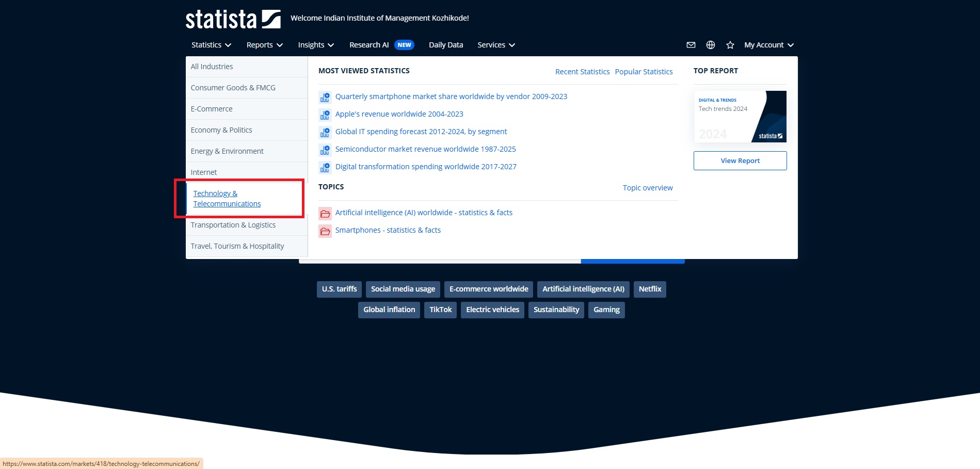Screen dimensions: 980x469
Task: Open the mail envelope icon
Action: tap(690, 45)
